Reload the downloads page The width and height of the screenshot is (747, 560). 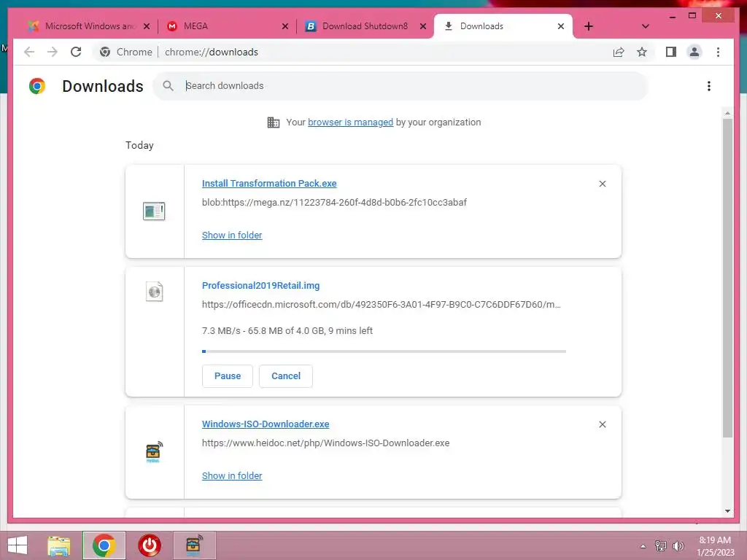pos(76,52)
